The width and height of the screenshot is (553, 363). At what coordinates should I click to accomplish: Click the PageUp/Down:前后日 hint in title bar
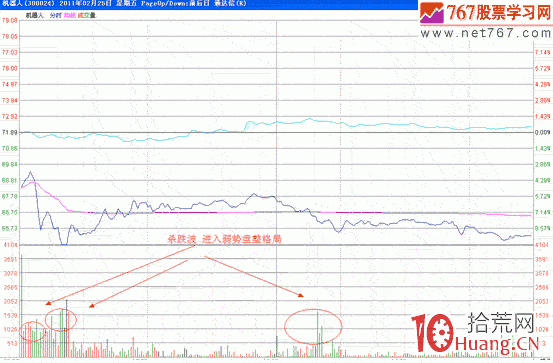(x=175, y=4)
